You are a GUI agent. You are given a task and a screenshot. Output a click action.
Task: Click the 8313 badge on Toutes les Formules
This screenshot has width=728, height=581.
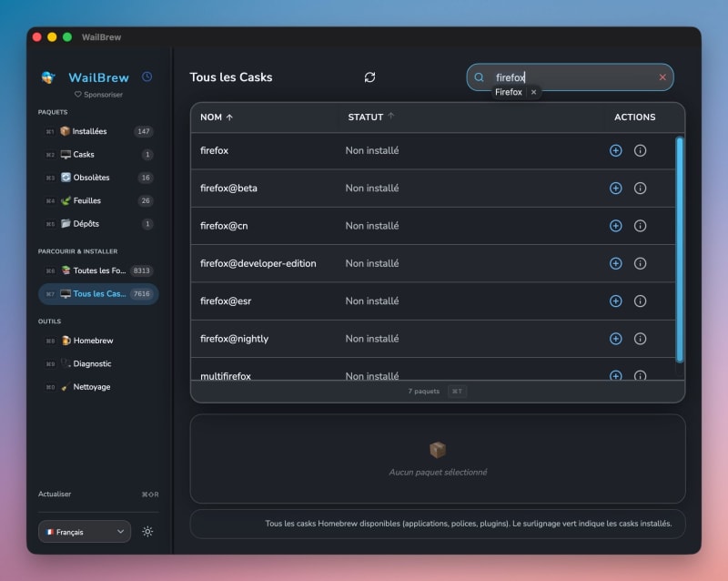142,270
